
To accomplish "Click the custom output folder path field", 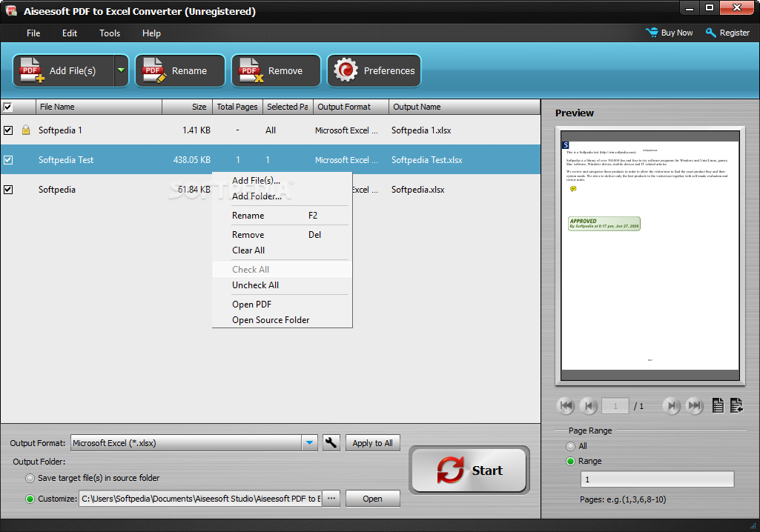I will click(x=199, y=499).
